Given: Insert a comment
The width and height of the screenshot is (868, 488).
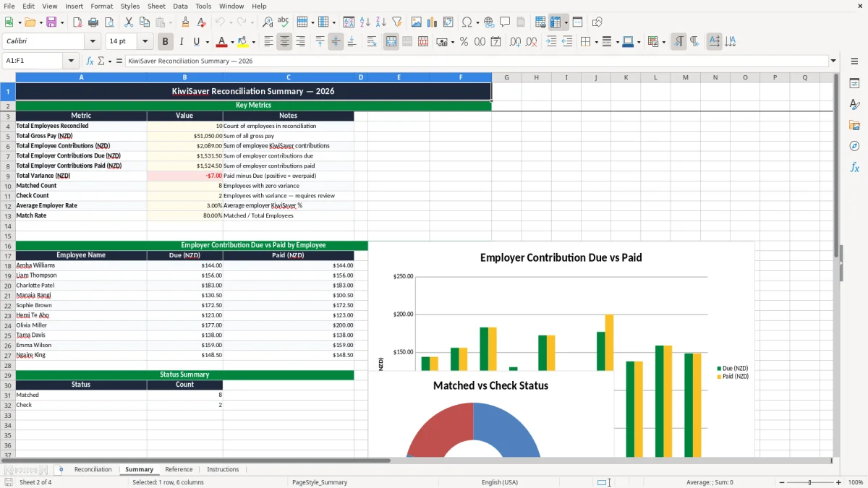Looking at the screenshot, I should [505, 22].
